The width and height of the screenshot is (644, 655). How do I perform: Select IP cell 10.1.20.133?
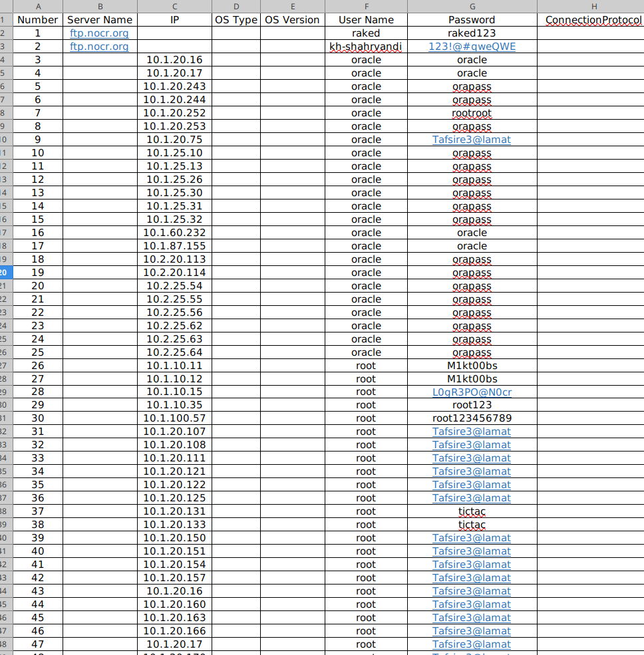175,525
